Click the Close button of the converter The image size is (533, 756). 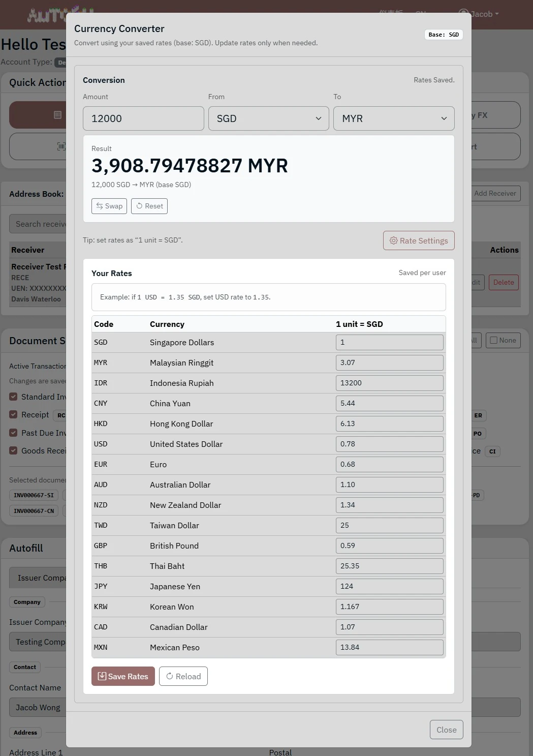[x=446, y=730]
